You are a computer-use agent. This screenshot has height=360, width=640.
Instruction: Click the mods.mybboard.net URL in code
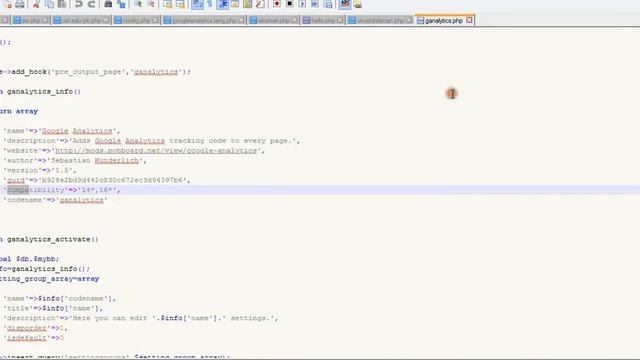[x=156, y=151]
